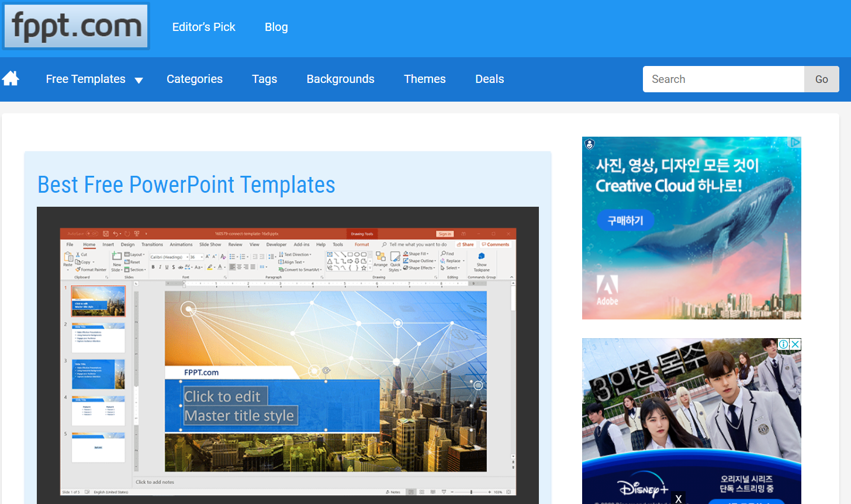Dismiss ad using black X at bottom
Image resolution: width=851 pixels, height=504 pixels.
click(x=678, y=498)
